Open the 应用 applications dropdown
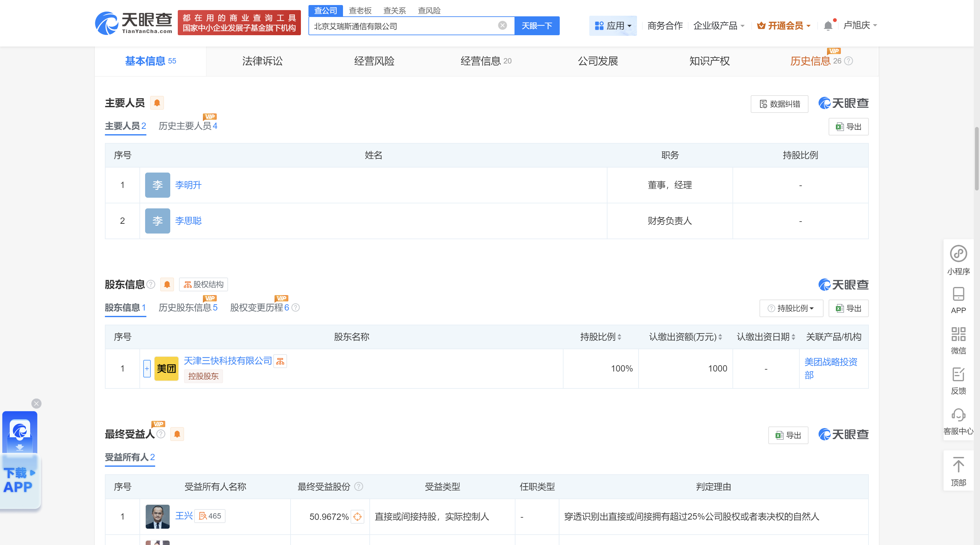The image size is (980, 545). click(x=613, y=25)
